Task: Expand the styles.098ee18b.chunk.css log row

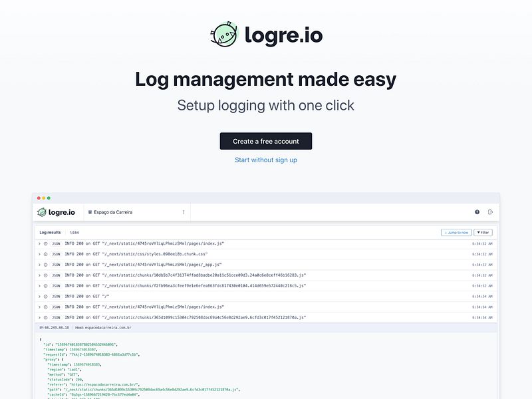Action: point(39,254)
